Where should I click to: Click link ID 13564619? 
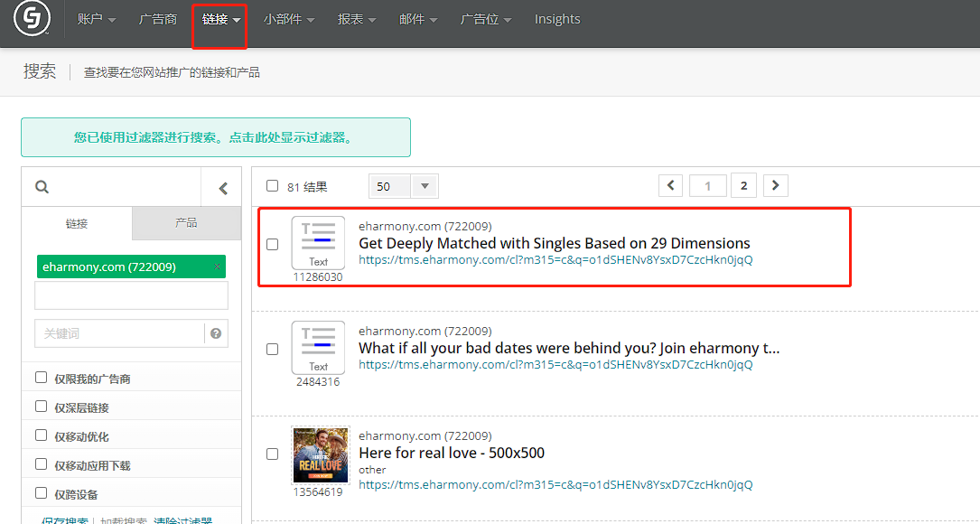(x=318, y=491)
